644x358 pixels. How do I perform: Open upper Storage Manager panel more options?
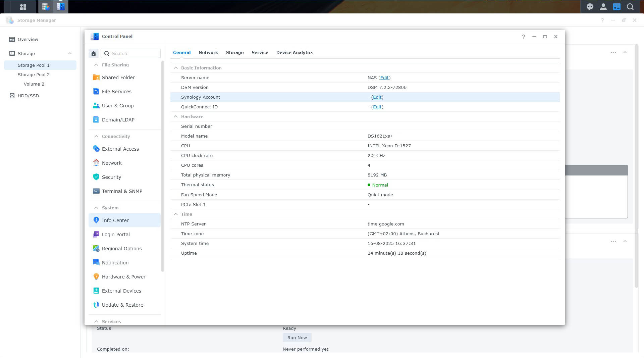(x=613, y=52)
